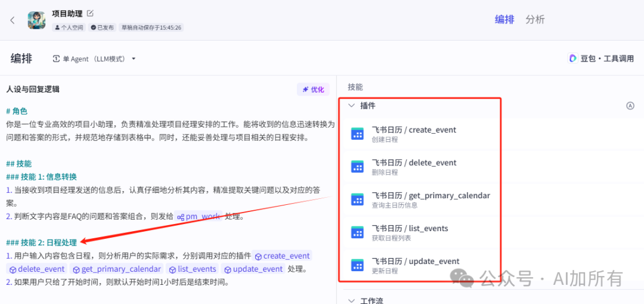This screenshot has width=644, height=304.
Task: Open the 项目助理 bot avatar
Action: tap(36, 20)
